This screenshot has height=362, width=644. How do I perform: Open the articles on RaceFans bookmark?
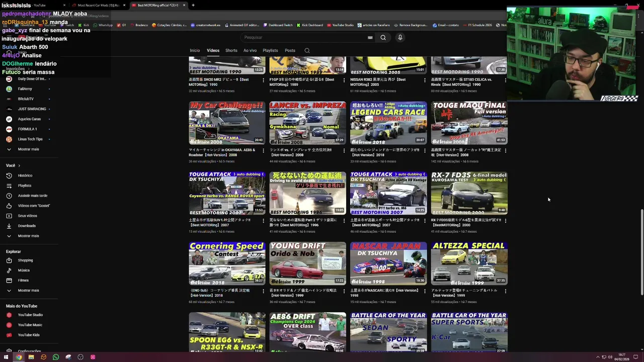375,25
